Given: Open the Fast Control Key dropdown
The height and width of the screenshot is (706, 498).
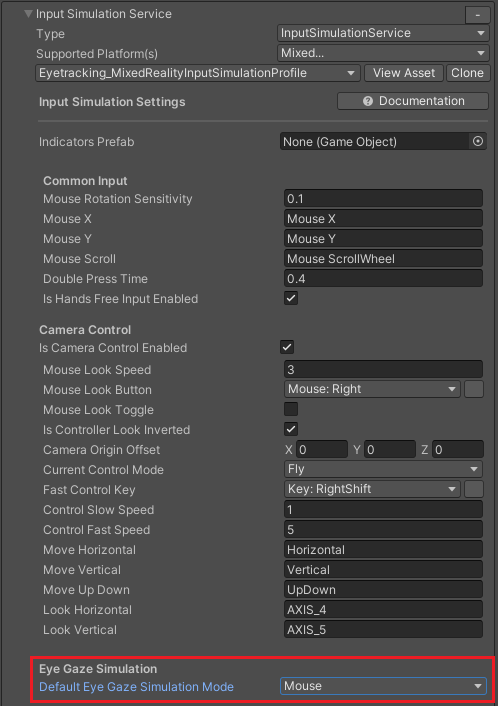Looking at the screenshot, I should point(372,489).
